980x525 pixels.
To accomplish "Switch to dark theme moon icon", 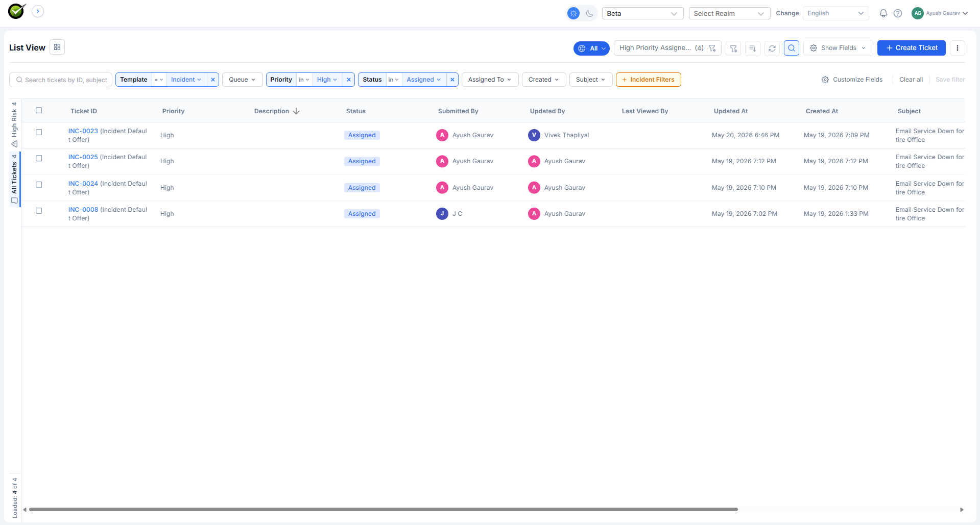I will click(590, 13).
